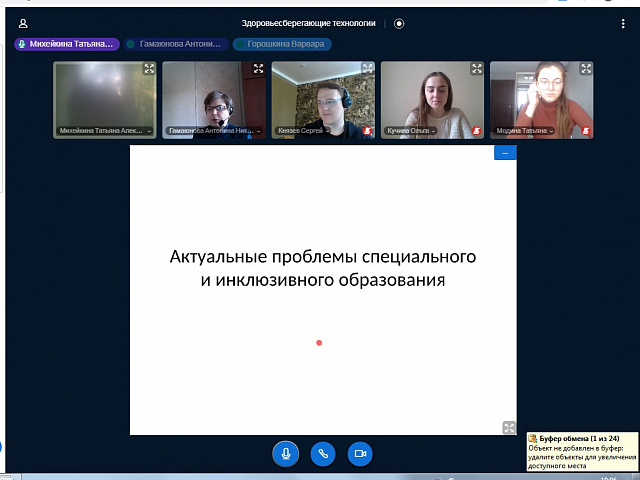The image size is (640, 480).
Task: Open the three-dot options menu
Action: pyautogui.click(x=623, y=23)
